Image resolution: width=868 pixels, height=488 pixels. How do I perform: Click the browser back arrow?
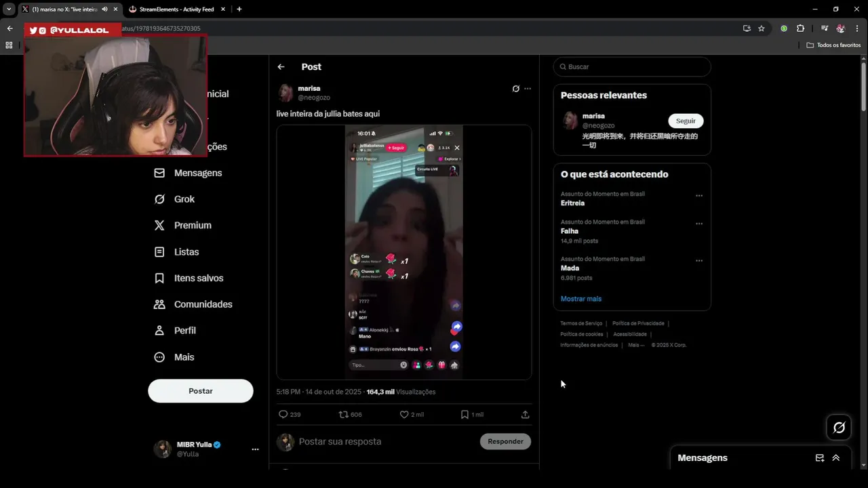(9, 28)
